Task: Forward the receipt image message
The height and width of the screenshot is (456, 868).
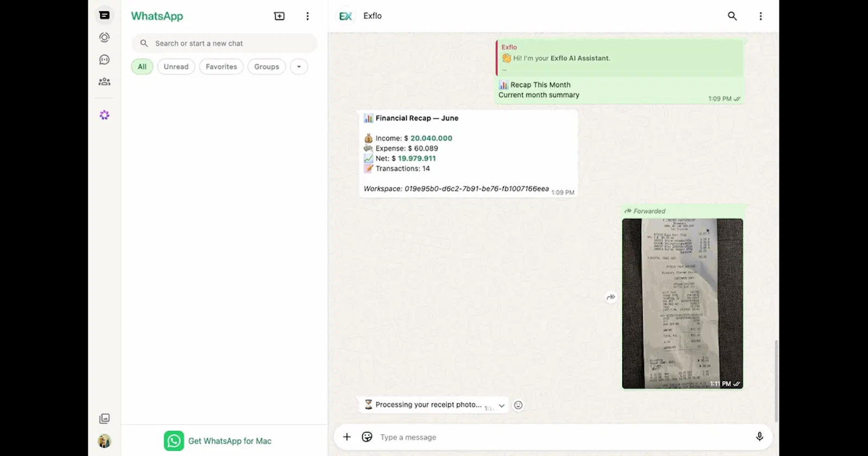Action: pyautogui.click(x=611, y=297)
